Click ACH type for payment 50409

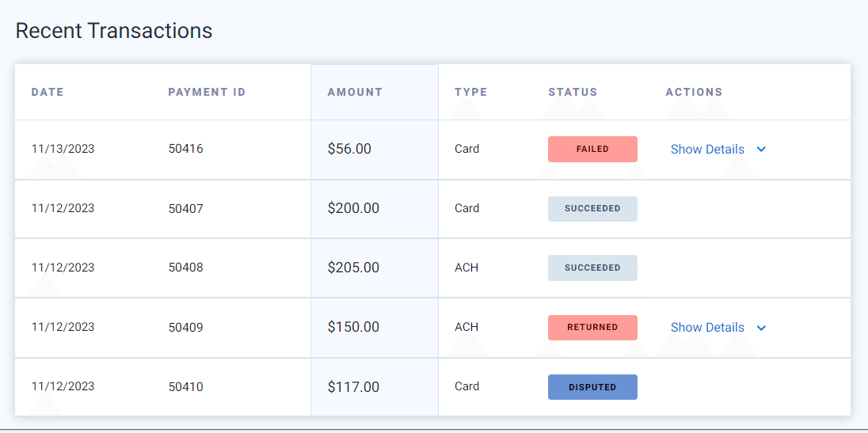pos(466,327)
